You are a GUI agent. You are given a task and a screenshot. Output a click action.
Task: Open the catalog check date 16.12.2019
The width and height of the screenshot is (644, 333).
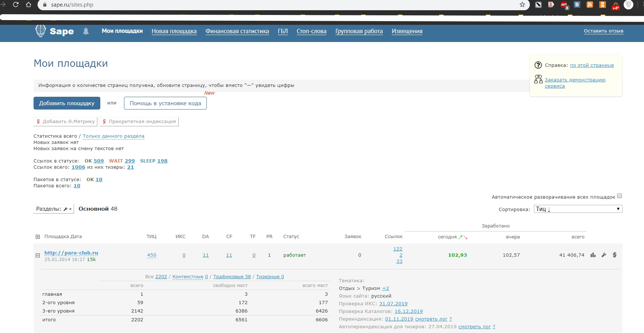pyautogui.click(x=409, y=311)
